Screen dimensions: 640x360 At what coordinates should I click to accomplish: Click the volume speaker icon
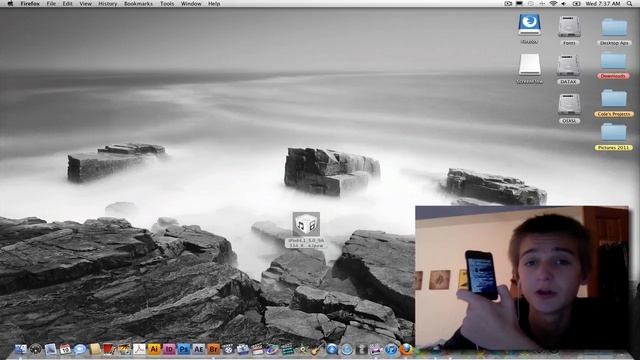point(564,4)
